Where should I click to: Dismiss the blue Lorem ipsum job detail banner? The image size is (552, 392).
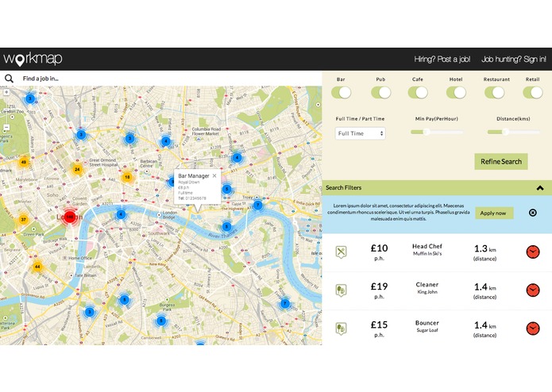tap(533, 213)
